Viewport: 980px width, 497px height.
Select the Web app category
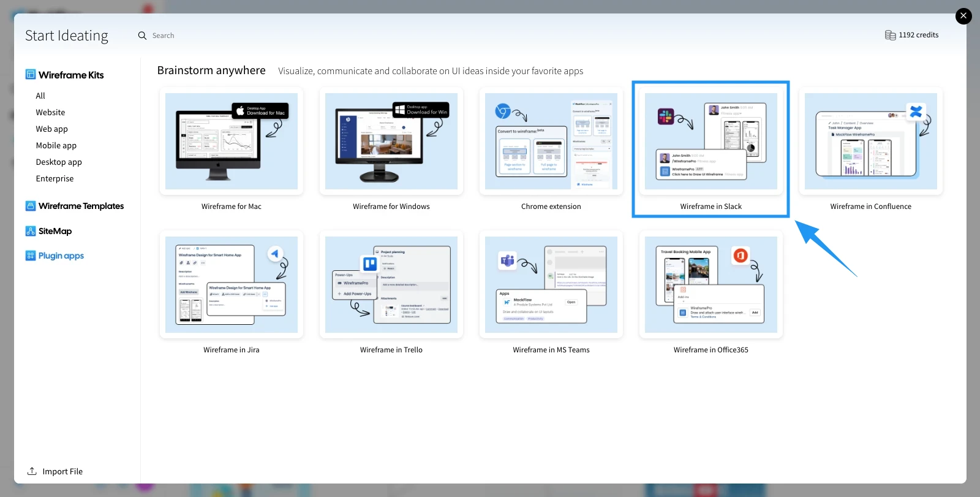(x=52, y=129)
